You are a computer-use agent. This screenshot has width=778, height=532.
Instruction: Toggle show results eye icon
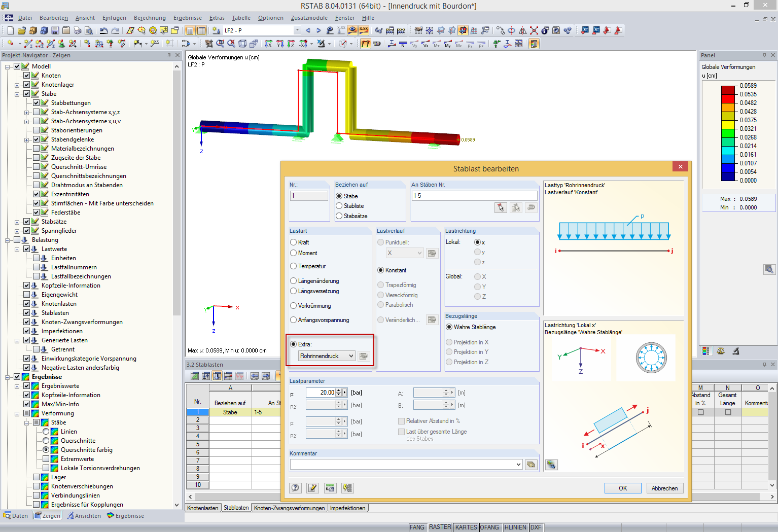pos(352,30)
